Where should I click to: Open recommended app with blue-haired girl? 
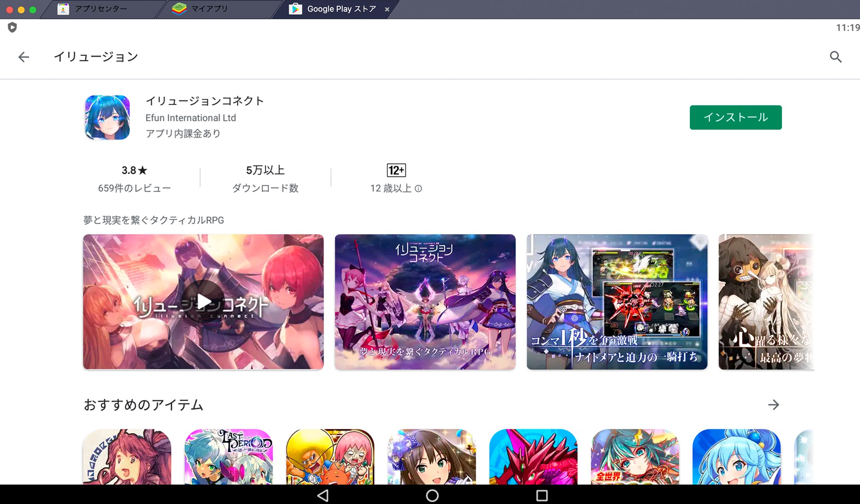pos(736,457)
